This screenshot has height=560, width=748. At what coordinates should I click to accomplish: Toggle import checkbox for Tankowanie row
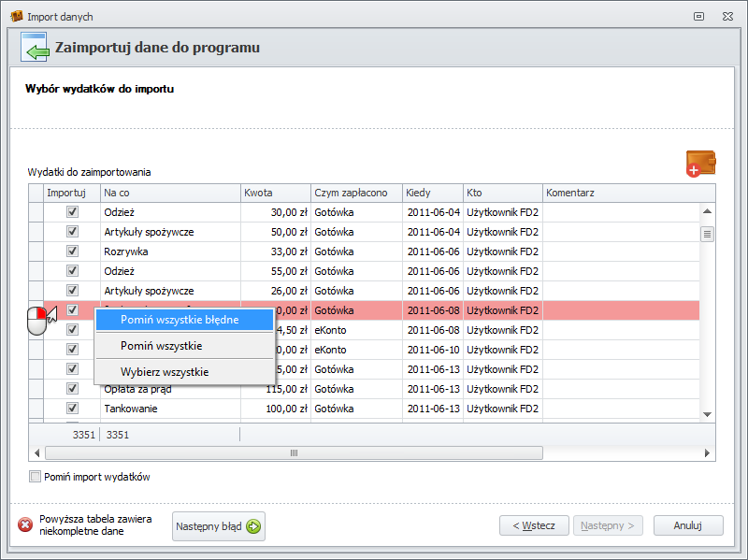[x=72, y=409]
